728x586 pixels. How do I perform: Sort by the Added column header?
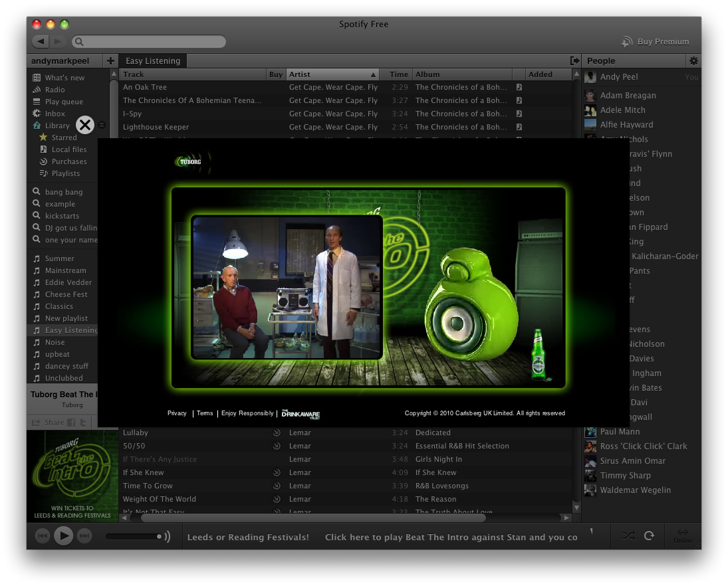(548, 74)
